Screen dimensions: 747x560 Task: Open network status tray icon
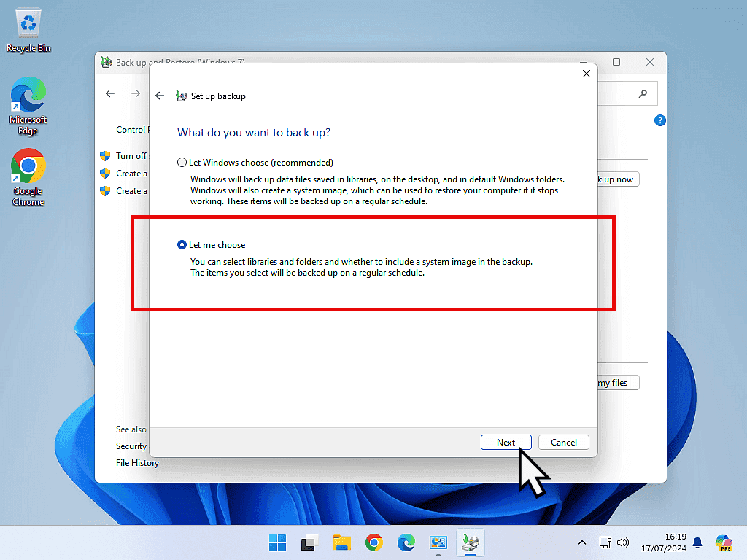coord(605,542)
